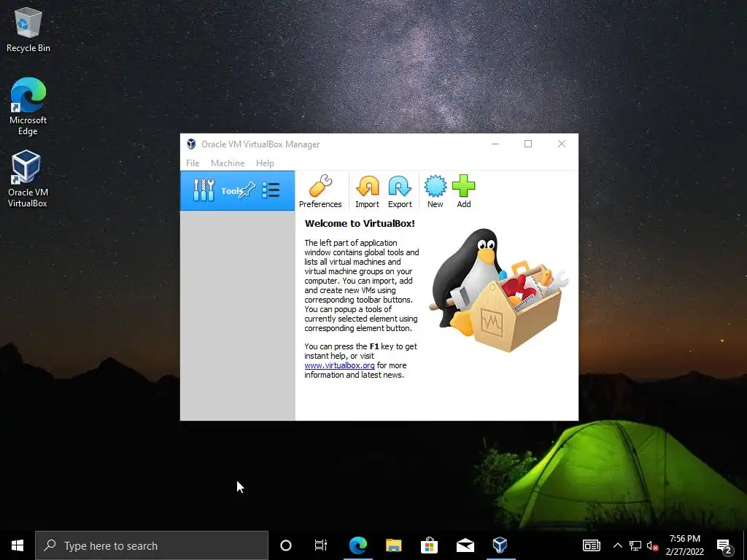Select the Recycle Bin desktop icon
The height and width of the screenshot is (560, 747).
[28, 29]
